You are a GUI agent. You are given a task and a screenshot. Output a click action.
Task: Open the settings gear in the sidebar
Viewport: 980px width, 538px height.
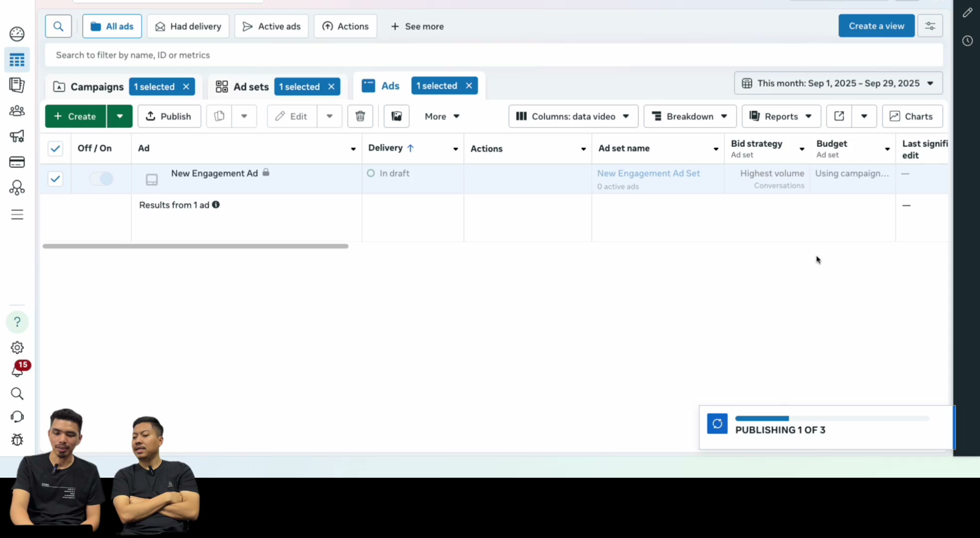[17, 347]
